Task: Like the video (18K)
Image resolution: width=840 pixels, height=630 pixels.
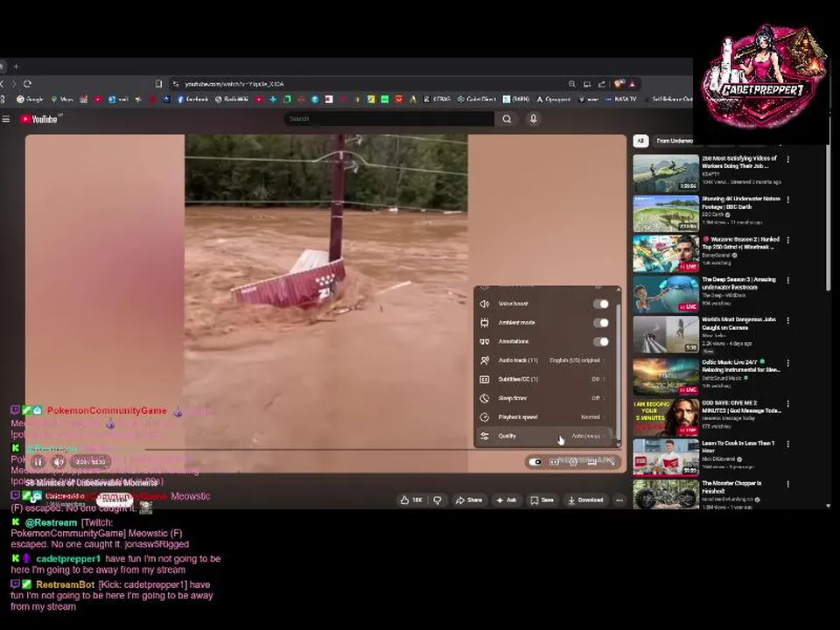Action: coord(411,500)
